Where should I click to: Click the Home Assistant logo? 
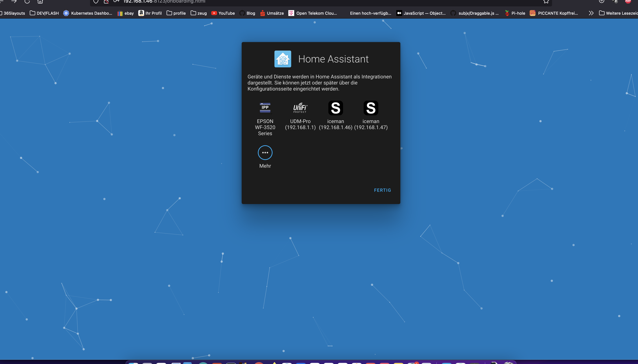(x=283, y=59)
